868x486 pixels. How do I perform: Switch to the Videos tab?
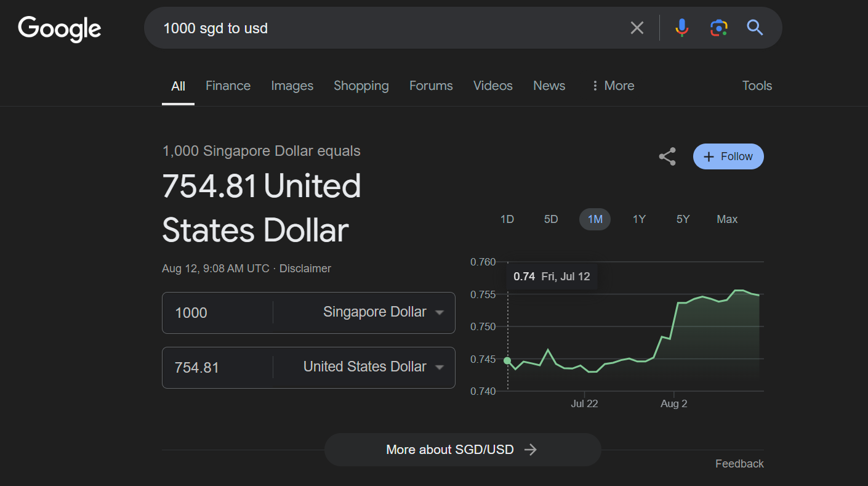(x=493, y=86)
